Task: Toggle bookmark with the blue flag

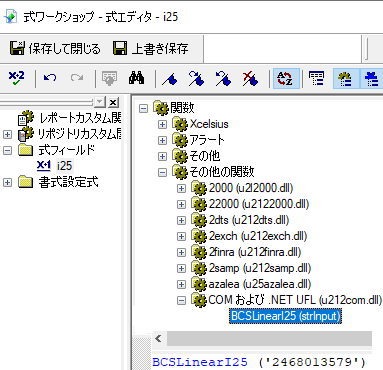Action: click(x=170, y=79)
